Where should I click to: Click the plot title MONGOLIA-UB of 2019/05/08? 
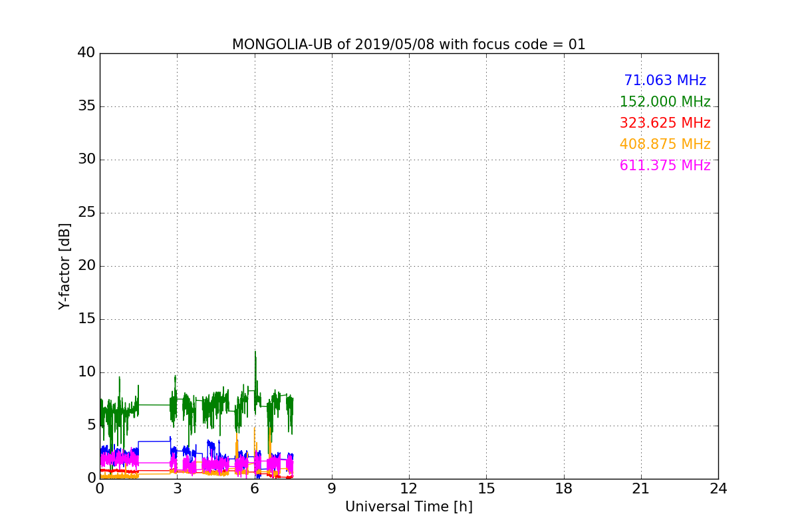408,45
